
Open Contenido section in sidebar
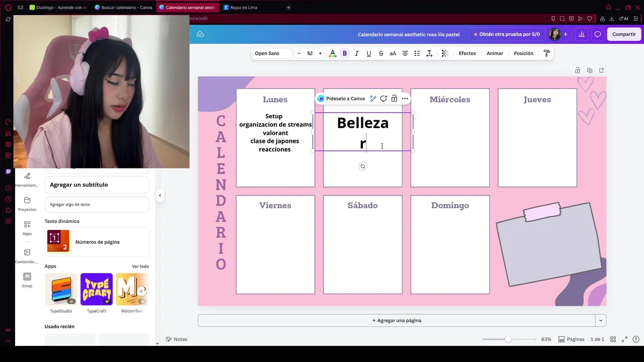pos(27,256)
